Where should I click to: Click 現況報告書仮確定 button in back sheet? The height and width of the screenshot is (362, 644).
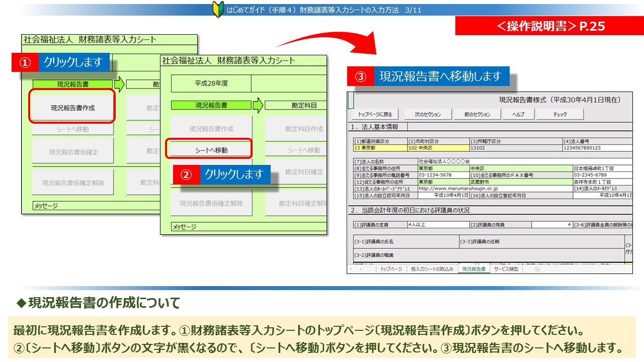click(x=73, y=151)
